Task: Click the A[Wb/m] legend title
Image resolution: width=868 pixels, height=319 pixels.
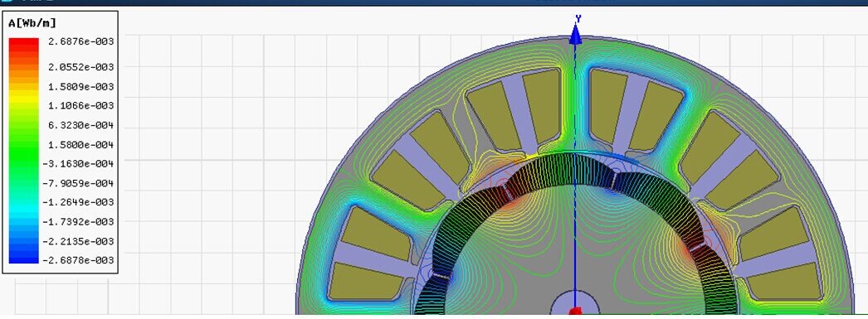Action: pyautogui.click(x=32, y=23)
